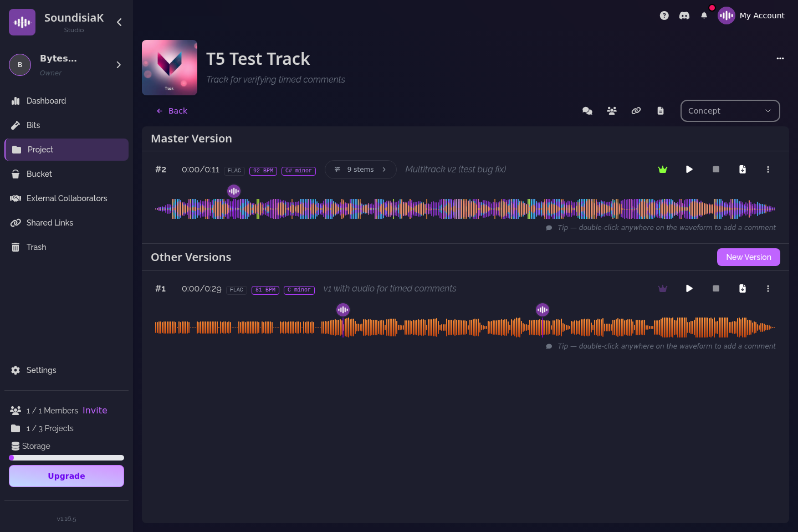Click the Upgrade button
The width and height of the screenshot is (798, 532).
(x=66, y=476)
